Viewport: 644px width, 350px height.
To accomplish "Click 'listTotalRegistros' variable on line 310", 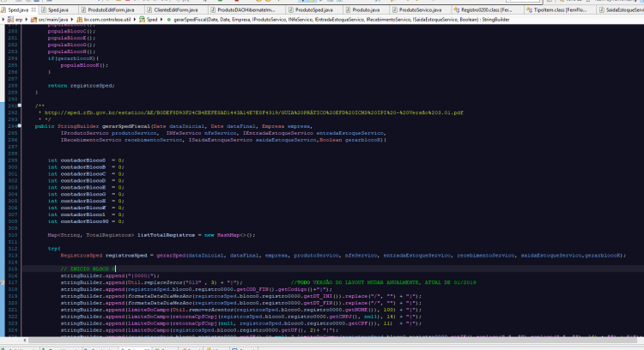I will click(x=166, y=235).
